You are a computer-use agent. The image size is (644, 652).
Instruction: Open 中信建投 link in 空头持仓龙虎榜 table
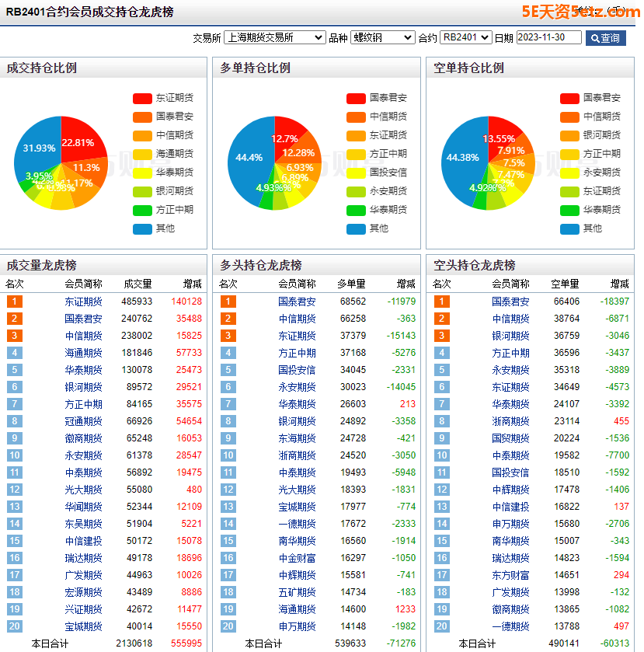(510, 507)
